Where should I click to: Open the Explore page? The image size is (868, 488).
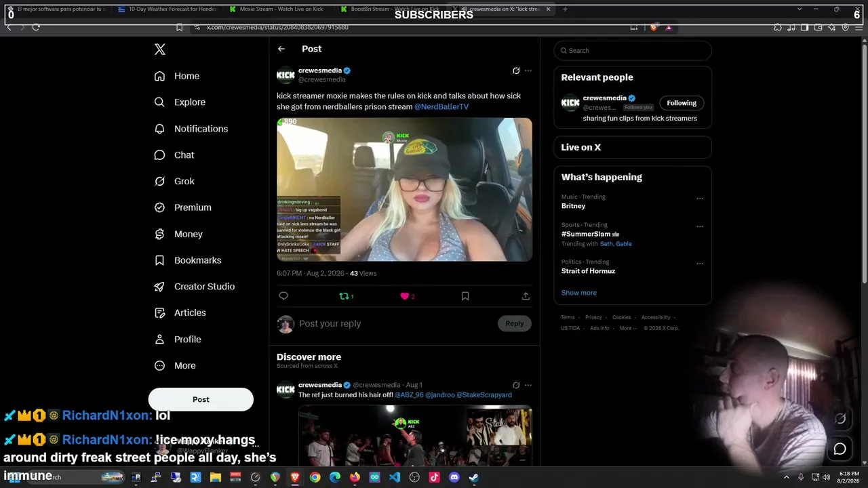180,102
